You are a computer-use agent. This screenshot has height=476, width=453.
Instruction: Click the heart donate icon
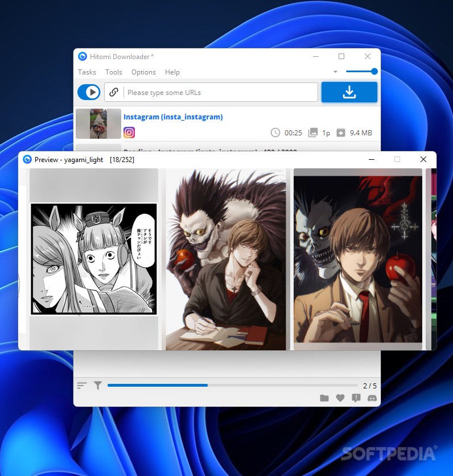(340, 398)
